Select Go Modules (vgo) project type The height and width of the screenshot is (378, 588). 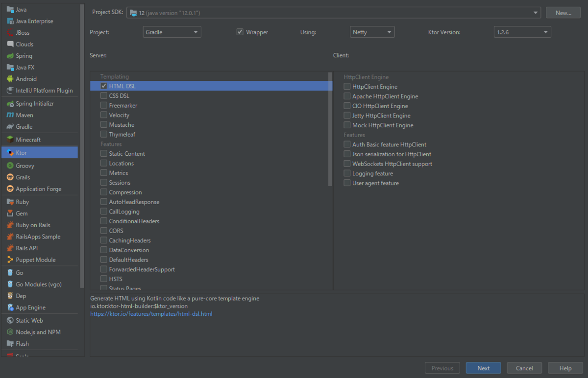coord(39,284)
